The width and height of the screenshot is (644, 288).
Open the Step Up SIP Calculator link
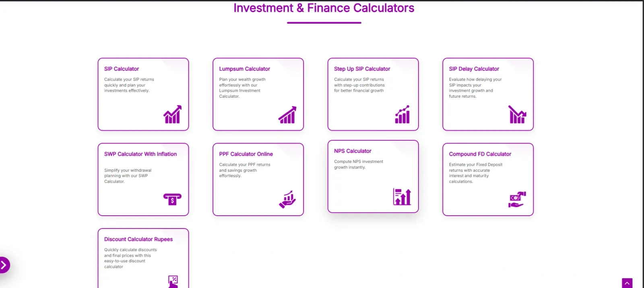[362, 69]
